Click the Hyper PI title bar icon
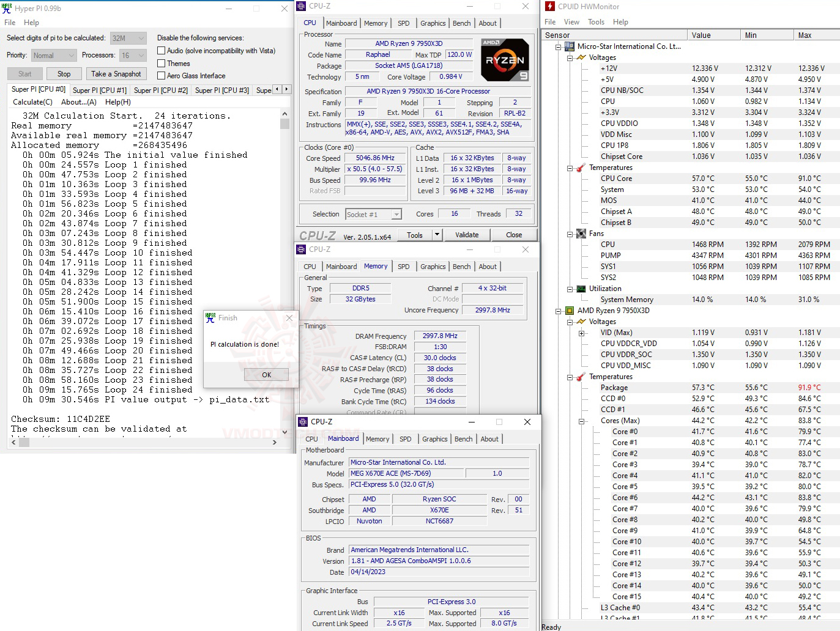This screenshot has width=840, height=631. coord(7,8)
